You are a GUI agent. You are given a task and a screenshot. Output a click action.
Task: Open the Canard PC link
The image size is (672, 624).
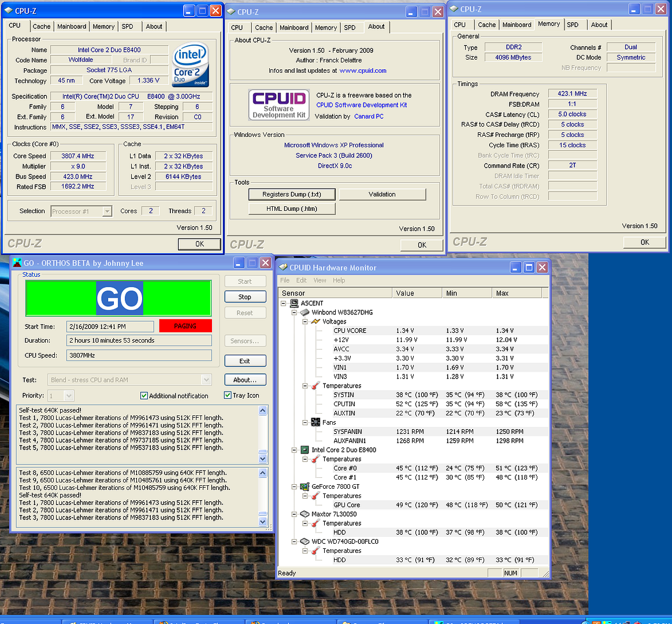[x=369, y=116]
